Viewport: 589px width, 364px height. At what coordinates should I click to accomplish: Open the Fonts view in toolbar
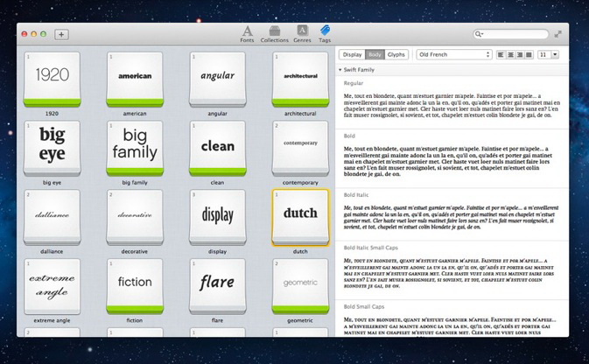[247, 34]
